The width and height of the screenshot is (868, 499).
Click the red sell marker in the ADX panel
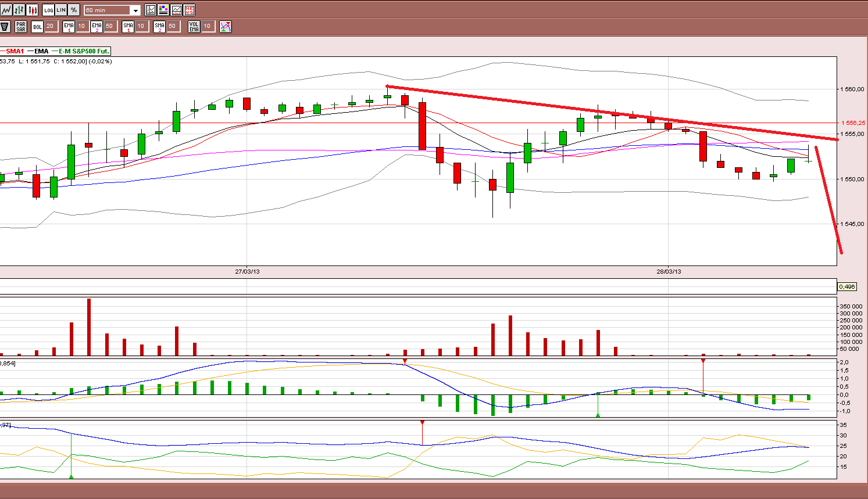click(422, 422)
